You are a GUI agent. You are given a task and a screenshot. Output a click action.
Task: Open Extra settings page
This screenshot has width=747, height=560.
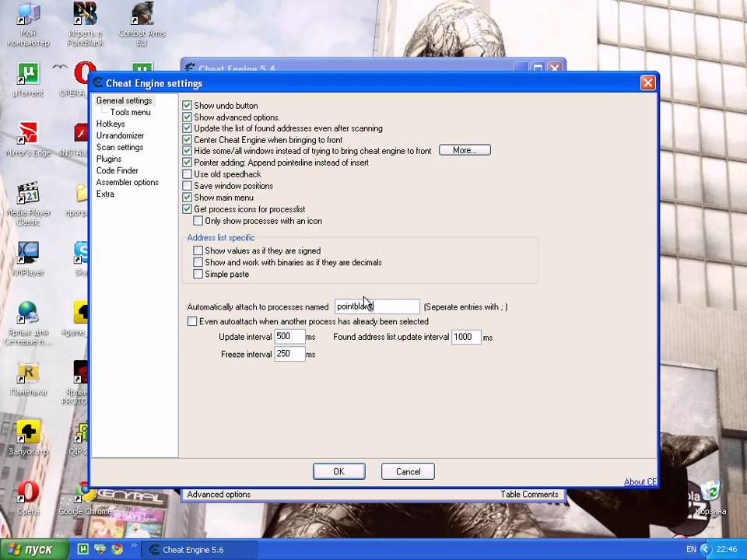coord(105,194)
